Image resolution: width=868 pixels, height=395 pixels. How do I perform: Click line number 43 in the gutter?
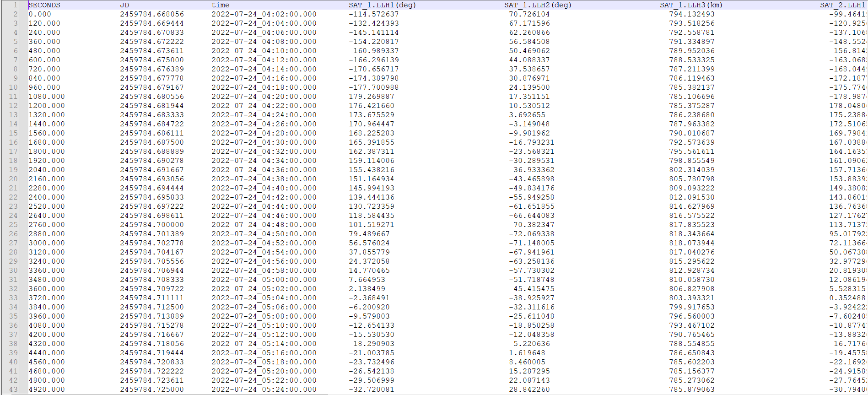[13, 390]
